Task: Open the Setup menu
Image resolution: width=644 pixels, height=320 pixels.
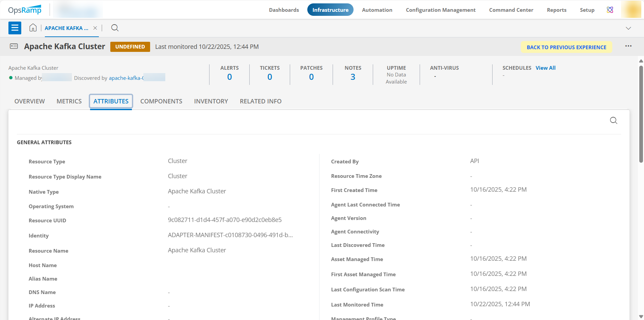Action: pyautogui.click(x=587, y=10)
